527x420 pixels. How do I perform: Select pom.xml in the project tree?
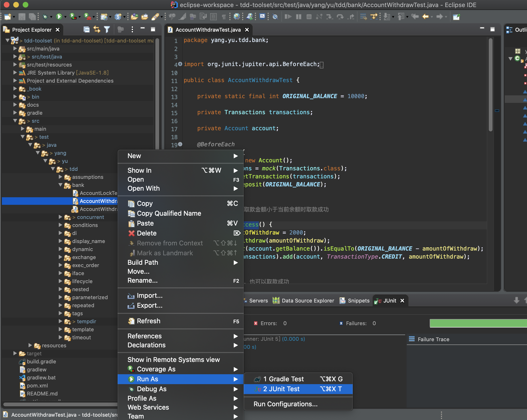coord(34,386)
